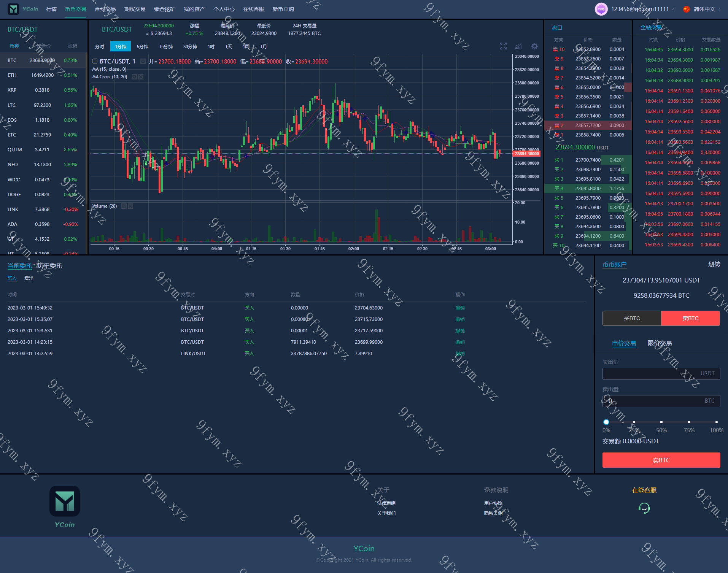Open 关于我们 footer link
728x573 pixels.
386,513
